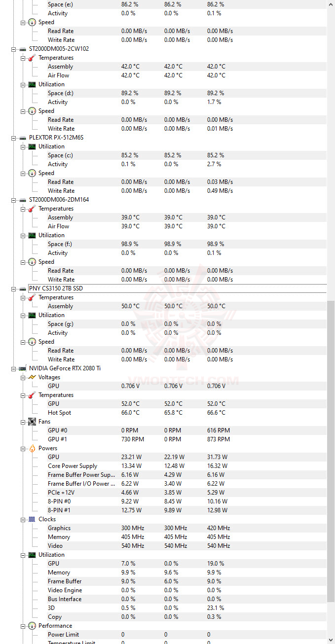335x644 pixels.
Task: Collapse the ST2000DM005-2CW102 drive node
Action: tap(13, 49)
